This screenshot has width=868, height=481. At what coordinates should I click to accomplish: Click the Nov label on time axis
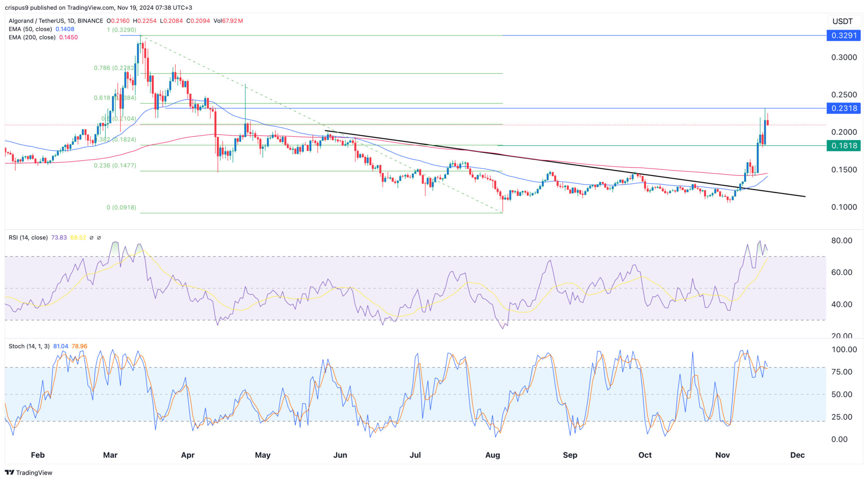(x=722, y=455)
